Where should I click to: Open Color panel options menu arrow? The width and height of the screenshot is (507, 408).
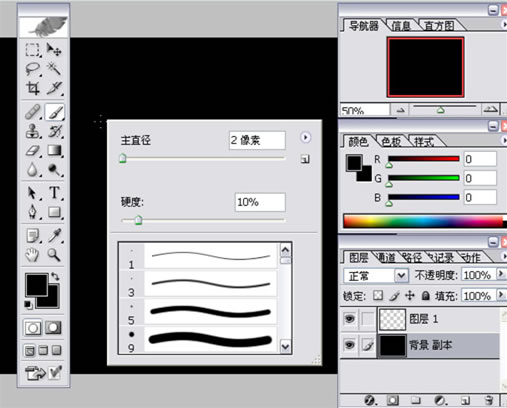pos(504,140)
